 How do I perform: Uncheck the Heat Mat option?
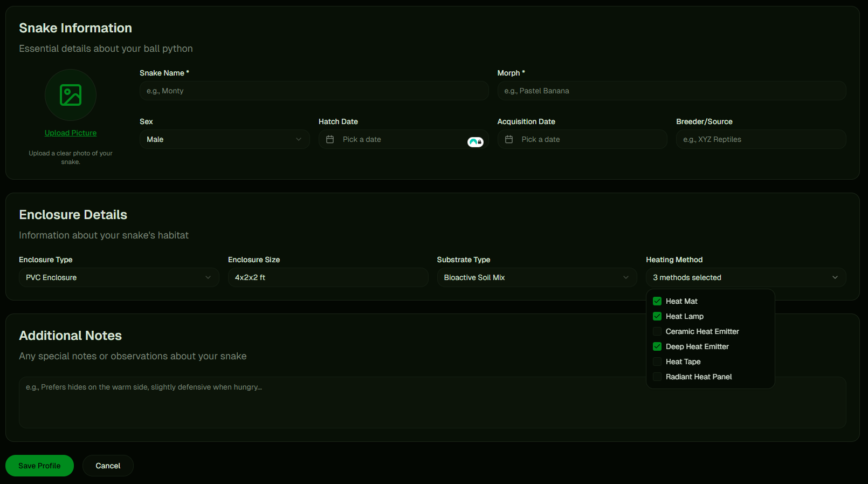pos(657,301)
